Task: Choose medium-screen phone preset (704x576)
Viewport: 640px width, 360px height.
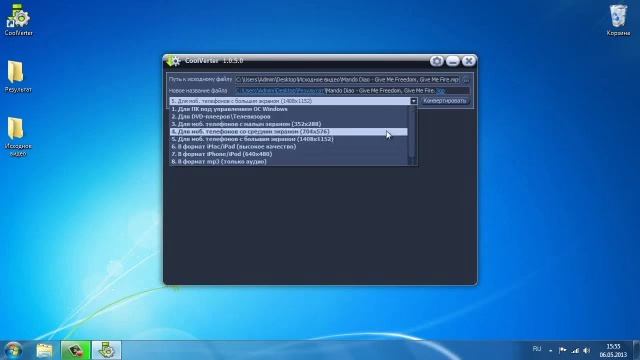Action: (x=289, y=131)
